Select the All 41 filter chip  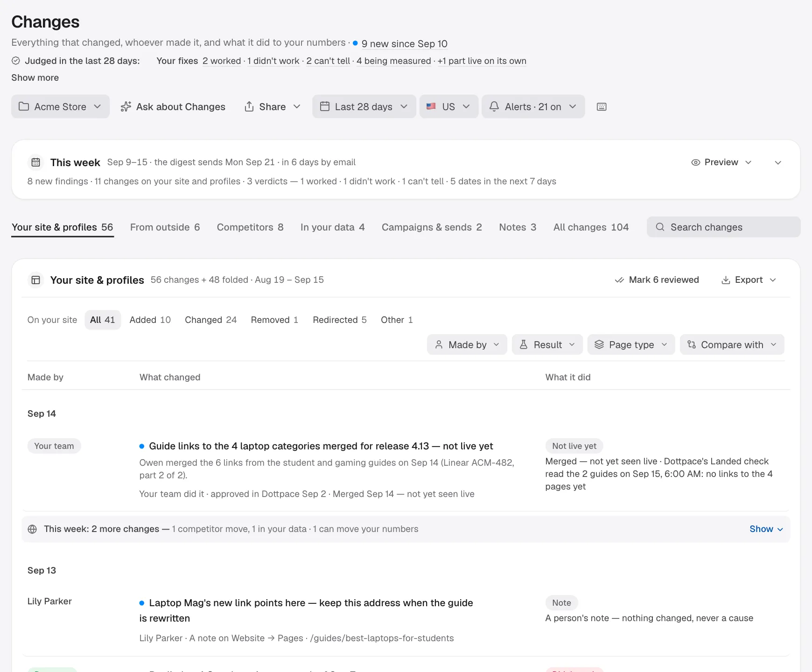tap(103, 320)
